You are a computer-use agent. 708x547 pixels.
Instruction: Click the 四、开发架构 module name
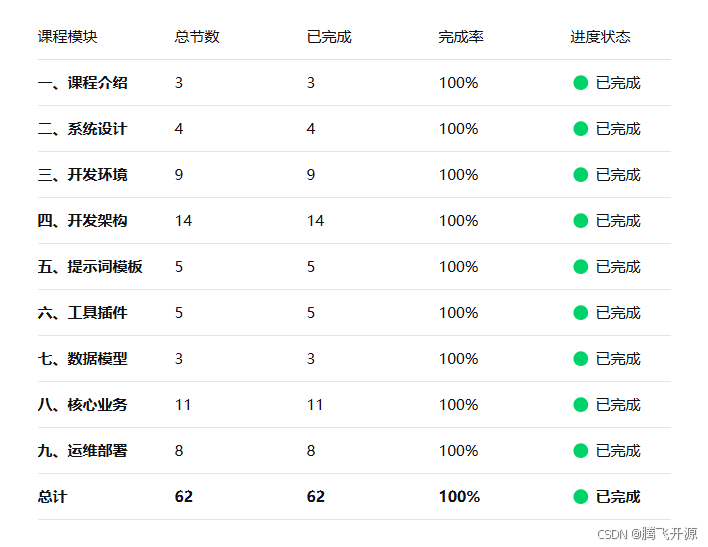[x=83, y=221]
